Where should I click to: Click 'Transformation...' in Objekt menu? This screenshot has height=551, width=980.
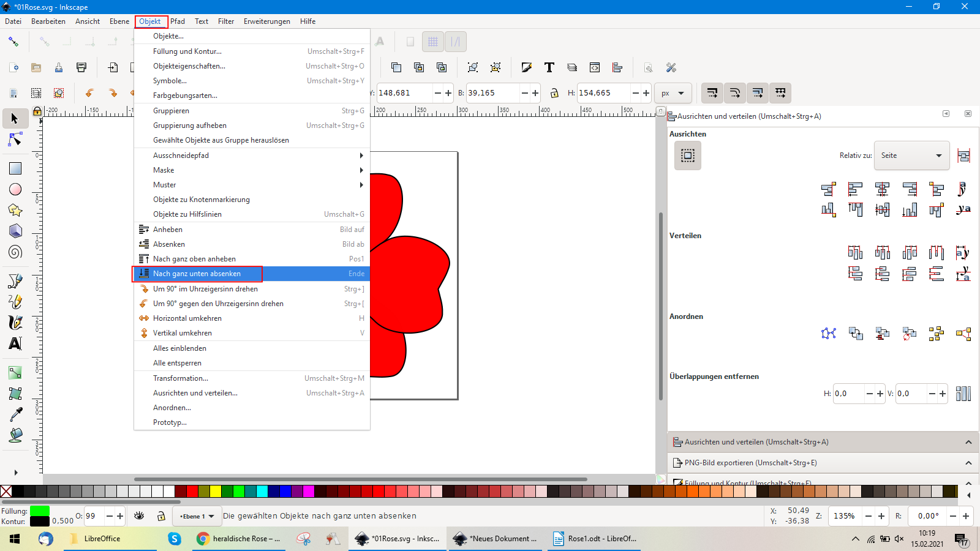click(x=181, y=378)
